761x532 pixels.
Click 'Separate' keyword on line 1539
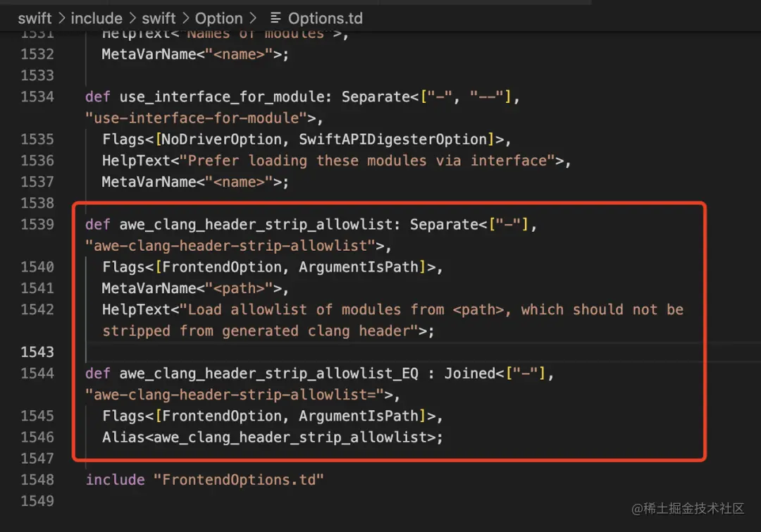click(444, 224)
